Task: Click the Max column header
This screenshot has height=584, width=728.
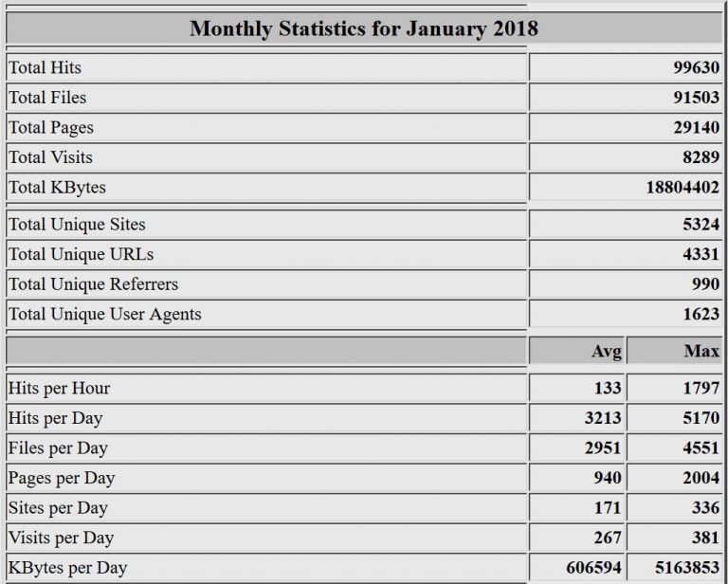Action: coord(701,352)
